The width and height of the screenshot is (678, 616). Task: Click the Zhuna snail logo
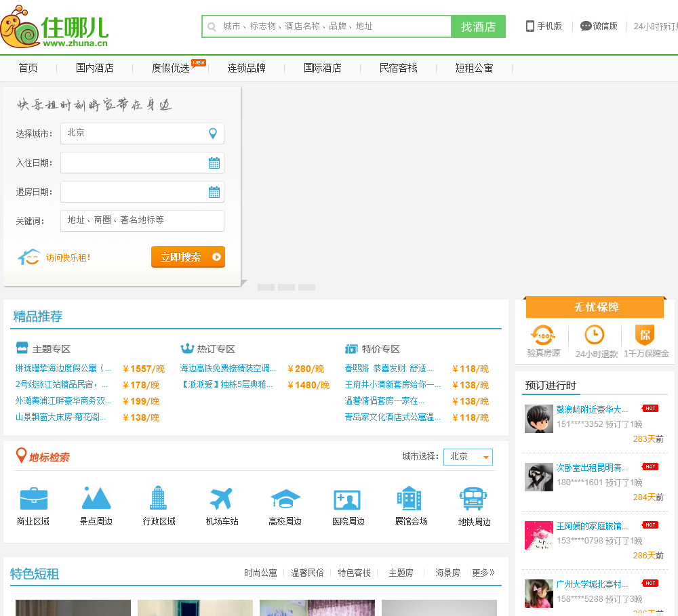(x=54, y=27)
